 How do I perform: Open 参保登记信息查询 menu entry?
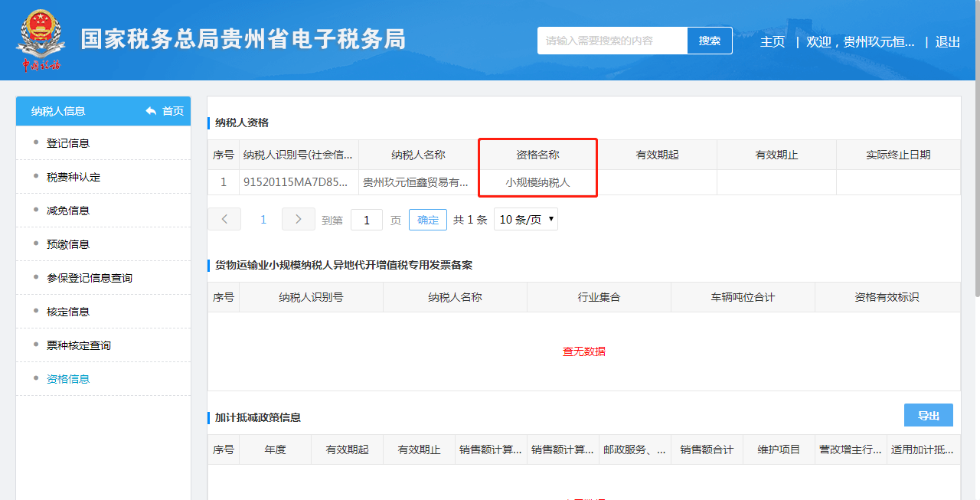90,278
